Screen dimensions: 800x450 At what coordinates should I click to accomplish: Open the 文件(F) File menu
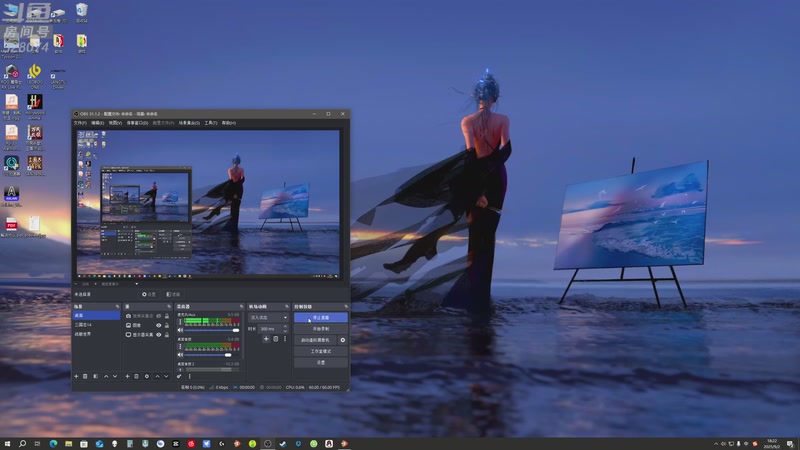pos(80,123)
